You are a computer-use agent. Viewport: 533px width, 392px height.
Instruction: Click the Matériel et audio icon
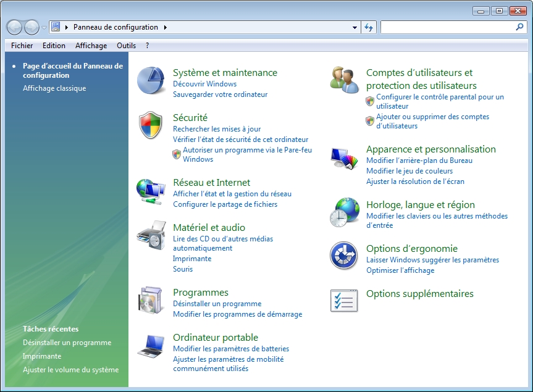point(151,235)
